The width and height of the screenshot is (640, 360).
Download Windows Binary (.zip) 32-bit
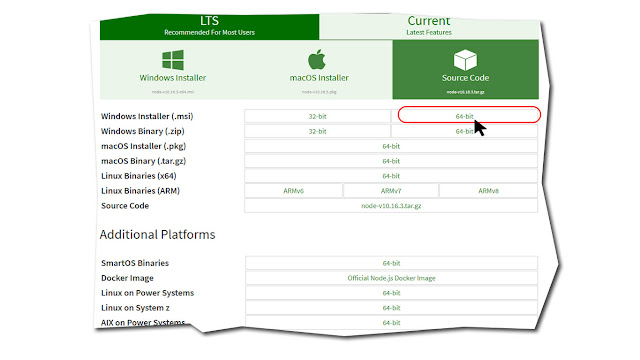click(x=318, y=131)
